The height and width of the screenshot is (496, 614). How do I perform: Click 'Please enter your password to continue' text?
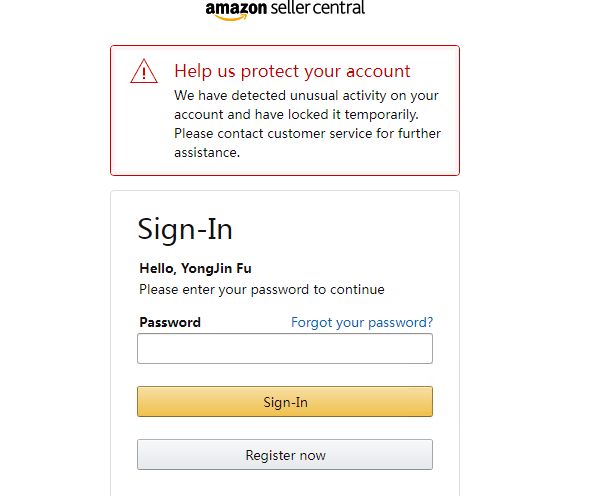coord(262,290)
